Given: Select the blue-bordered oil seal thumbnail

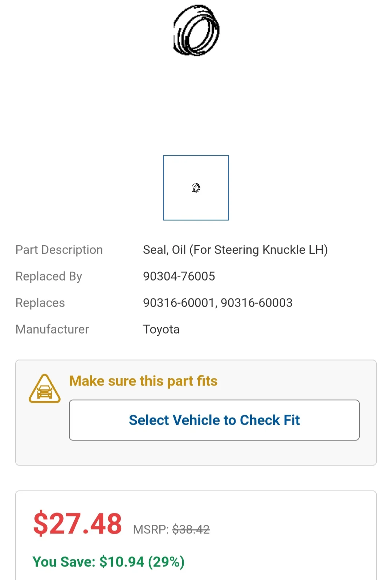Looking at the screenshot, I should tap(196, 188).
